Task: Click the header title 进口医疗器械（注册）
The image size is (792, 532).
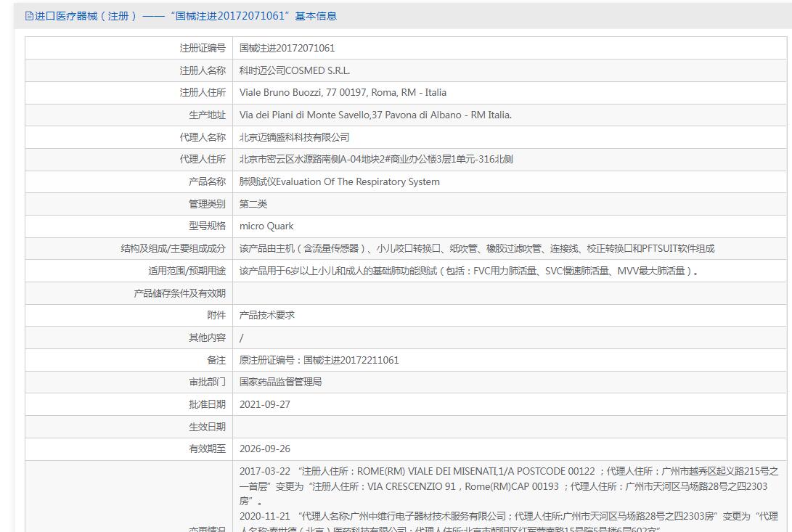Action: tap(86, 16)
